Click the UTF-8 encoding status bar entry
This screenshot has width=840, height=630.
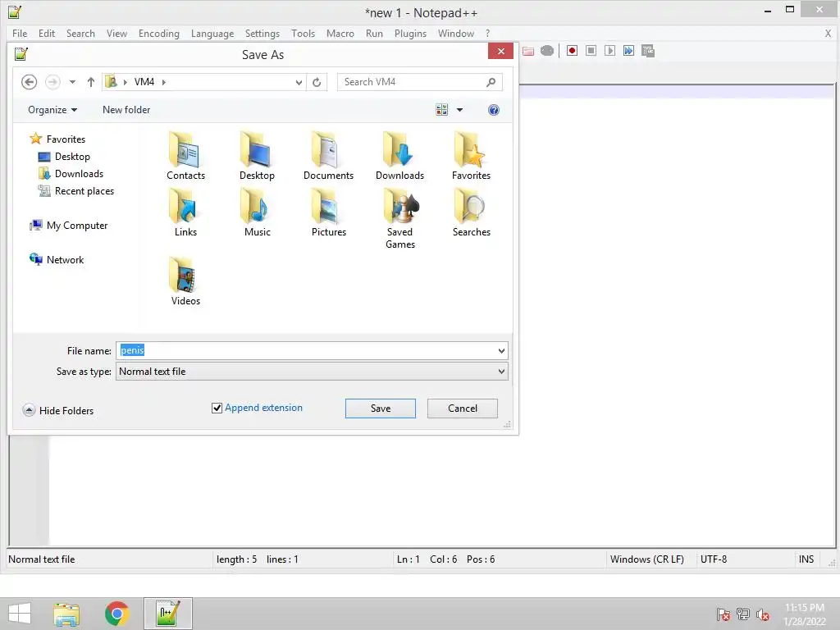click(714, 559)
